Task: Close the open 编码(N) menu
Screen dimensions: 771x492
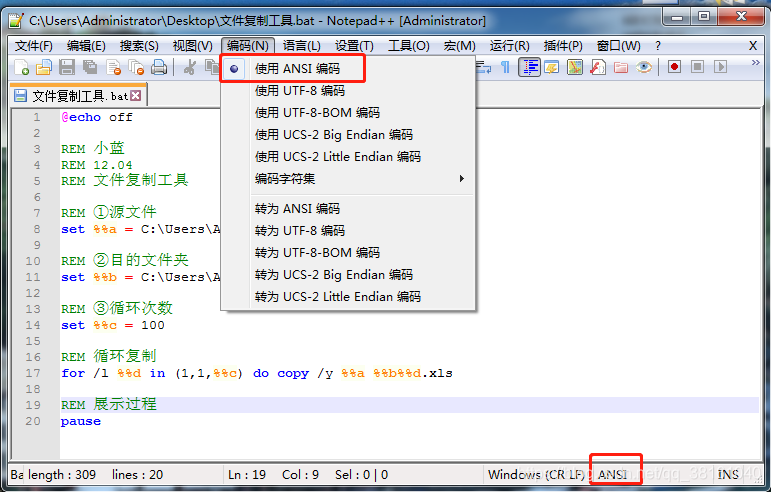Action: pos(248,46)
